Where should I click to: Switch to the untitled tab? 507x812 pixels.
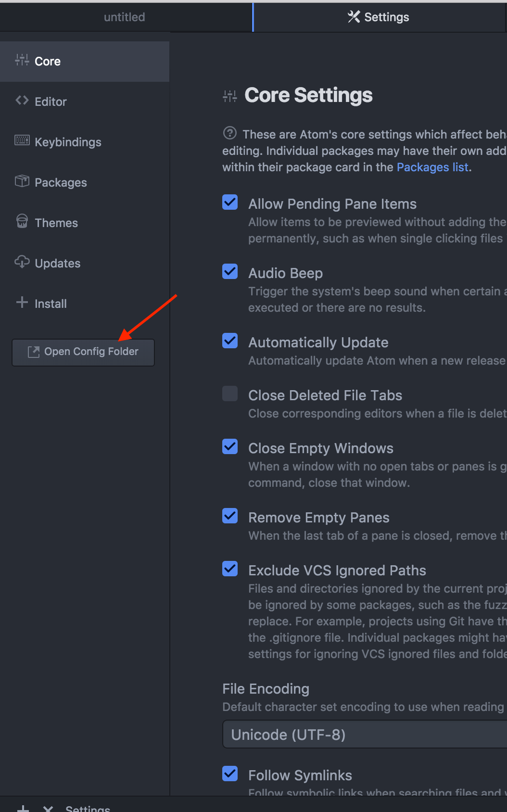(x=125, y=17)
